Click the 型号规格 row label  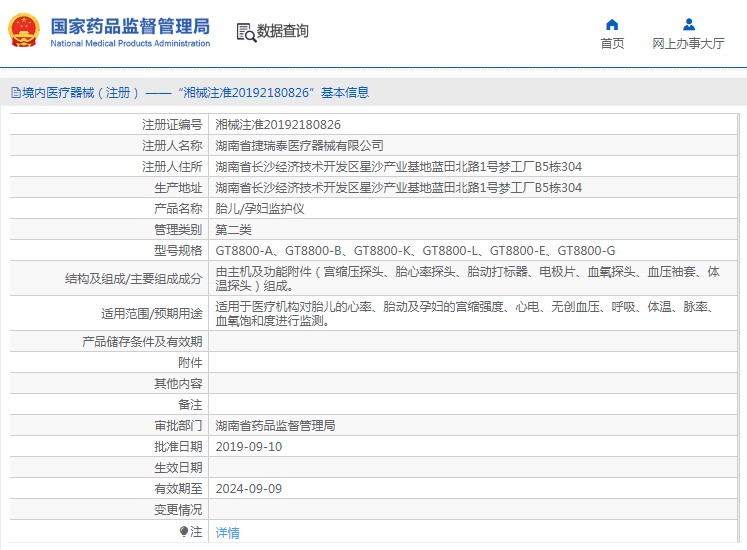point(178,251)
